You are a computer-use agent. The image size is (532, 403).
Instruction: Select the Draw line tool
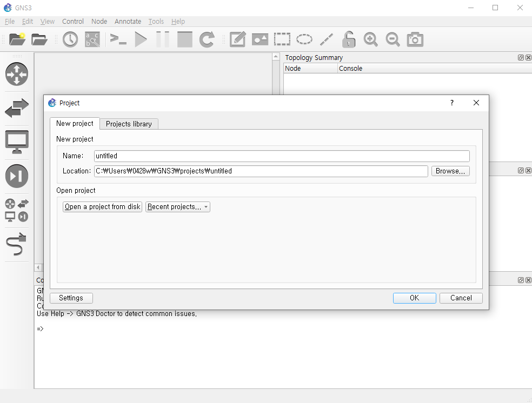tap(327, 39)
